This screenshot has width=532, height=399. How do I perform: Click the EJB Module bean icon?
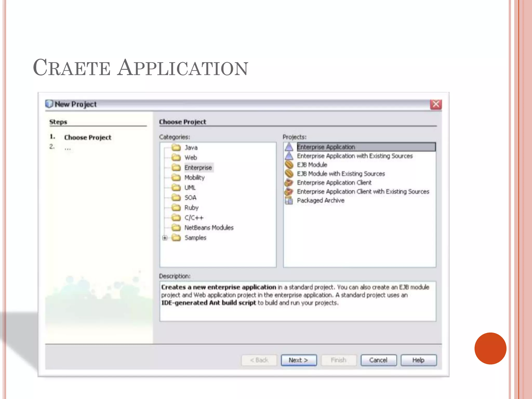tap(289, 165)
